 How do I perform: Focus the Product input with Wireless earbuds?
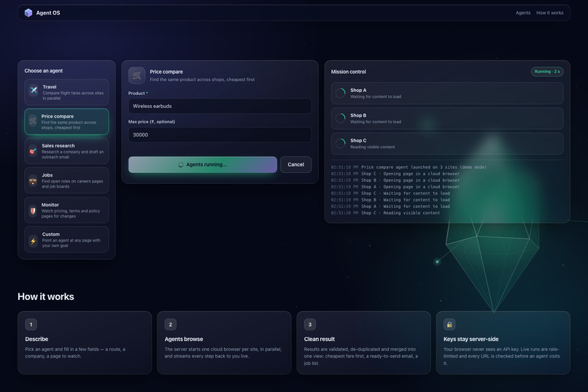click(220, 106)
